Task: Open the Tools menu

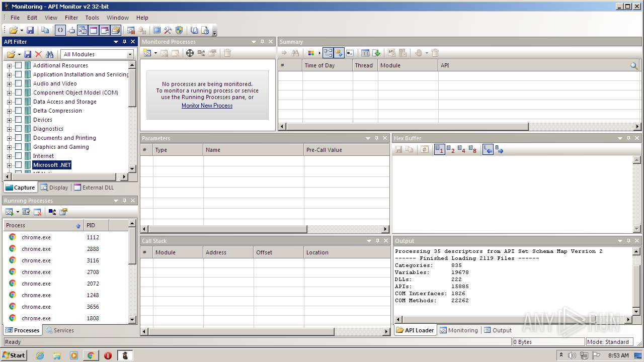Action: tap(92, 18)
